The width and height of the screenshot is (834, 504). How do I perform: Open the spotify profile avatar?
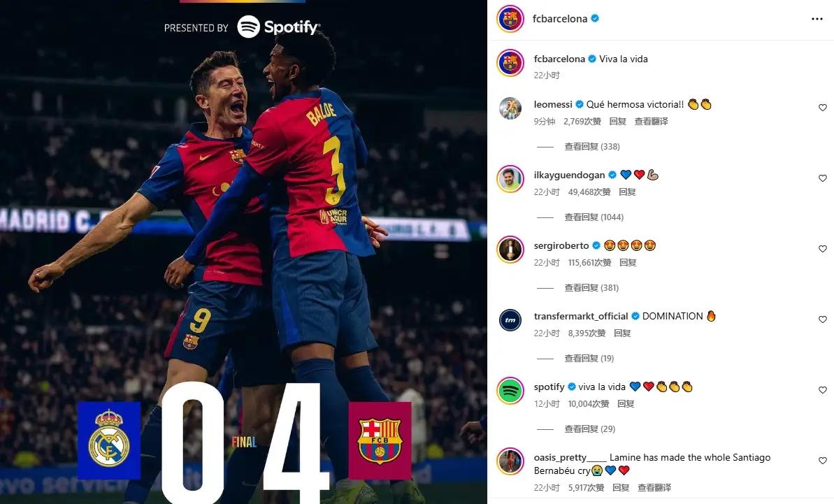click(x=510, y=391)
